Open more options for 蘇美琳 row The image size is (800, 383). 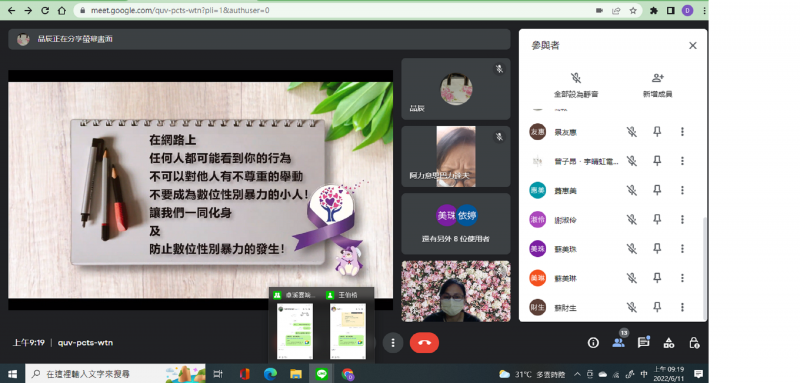(682, 278)
